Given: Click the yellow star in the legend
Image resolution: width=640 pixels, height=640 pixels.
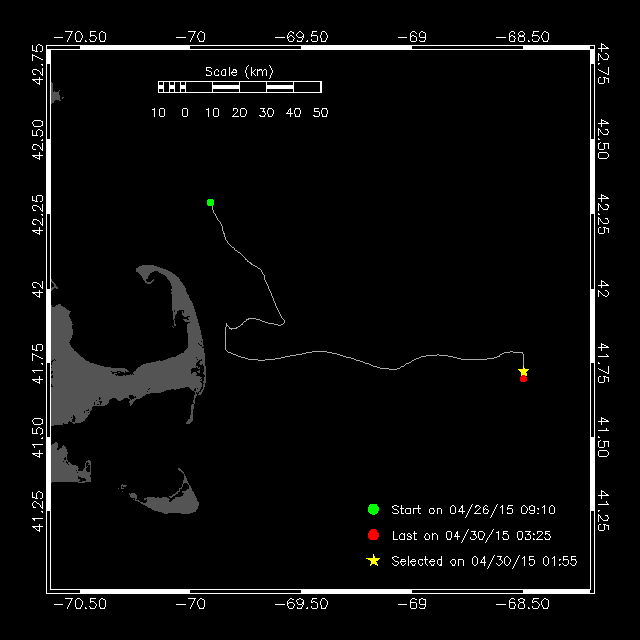Looking at the screenshot, I should 373,561.
